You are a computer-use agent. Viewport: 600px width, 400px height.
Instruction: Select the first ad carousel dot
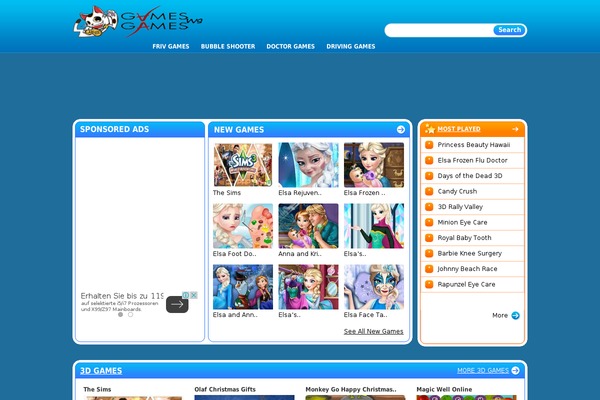(120, 314)
